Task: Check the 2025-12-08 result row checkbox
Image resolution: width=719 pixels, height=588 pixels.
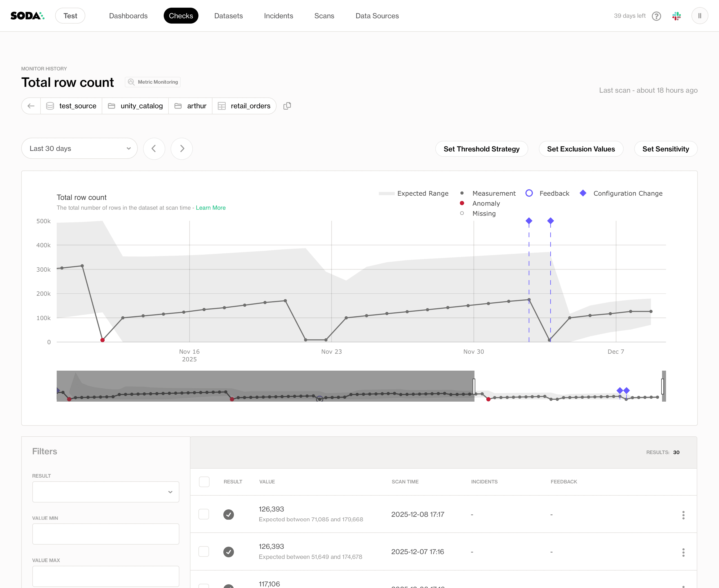Action: tap(204, 514)
